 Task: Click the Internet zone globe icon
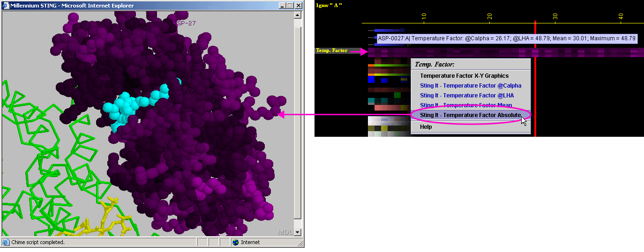point(236,242)
